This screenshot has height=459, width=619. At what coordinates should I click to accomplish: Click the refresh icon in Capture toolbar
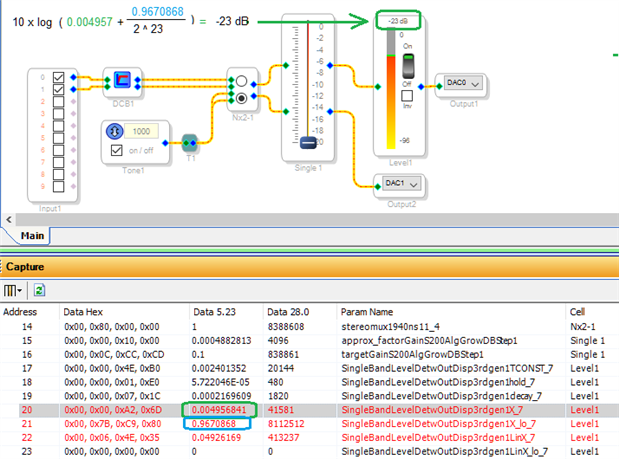pyautogui.click(x=39, y=290)
